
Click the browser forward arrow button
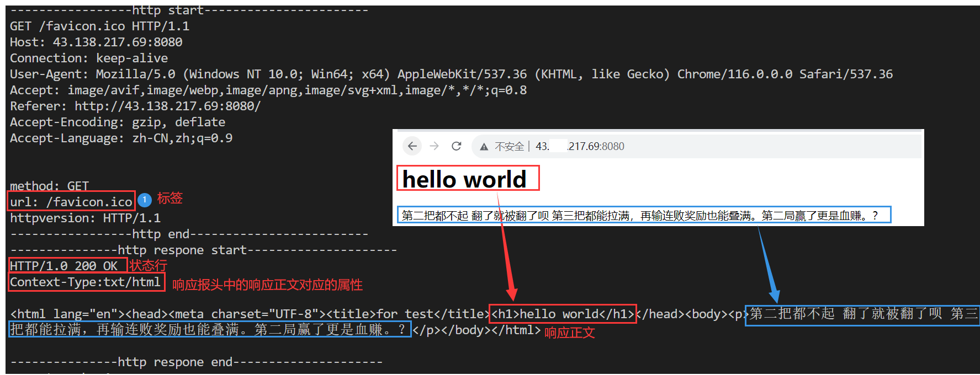tap(435, 146)
